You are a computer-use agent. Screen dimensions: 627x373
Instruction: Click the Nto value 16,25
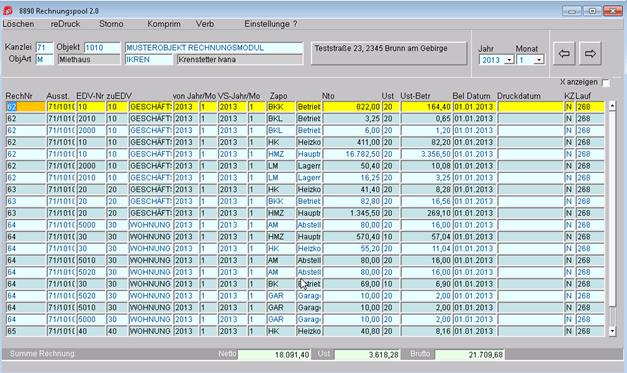(352, 178)
